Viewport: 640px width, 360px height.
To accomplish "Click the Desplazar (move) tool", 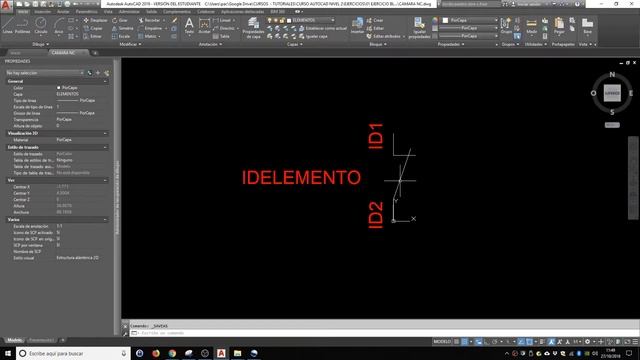I will pos(96,20).
